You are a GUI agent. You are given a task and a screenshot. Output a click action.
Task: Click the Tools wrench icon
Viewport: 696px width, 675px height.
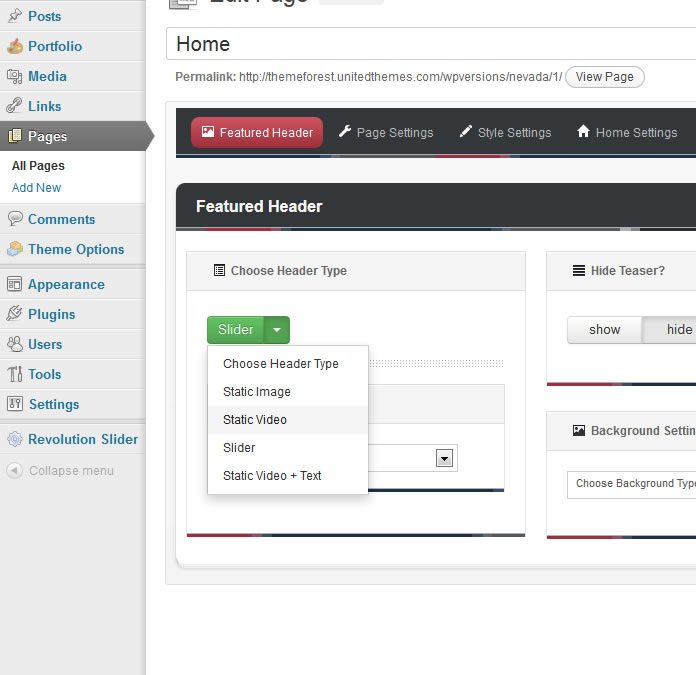click(x=14, y=374)
